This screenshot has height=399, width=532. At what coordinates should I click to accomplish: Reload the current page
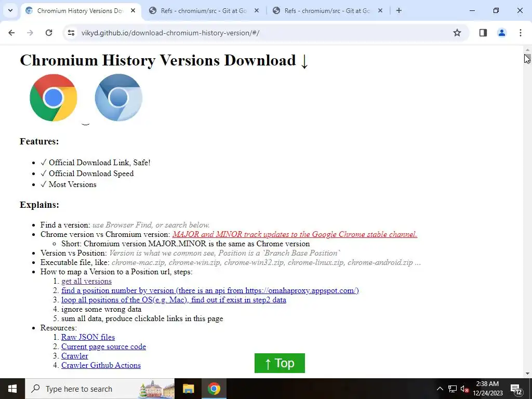pyautogui.click(x=49, y=33)
